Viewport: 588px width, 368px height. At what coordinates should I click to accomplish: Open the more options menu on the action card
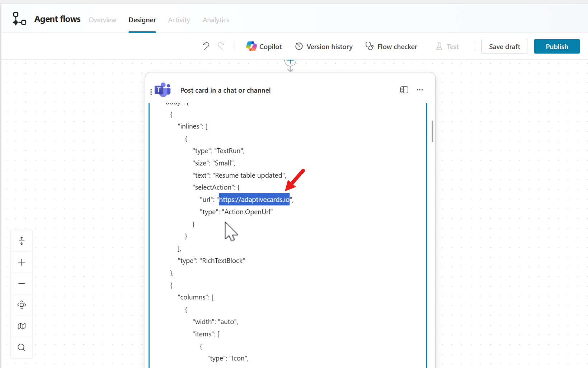pyautogui.click(x=420, y=90)
